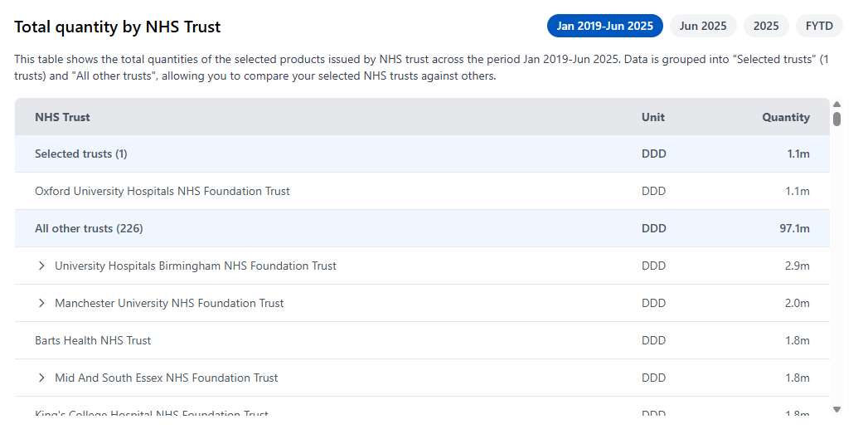The height and width of the screenshot is (439, 868).
Task: Switch to the Jun 2025 period
Action: (702, 26)
